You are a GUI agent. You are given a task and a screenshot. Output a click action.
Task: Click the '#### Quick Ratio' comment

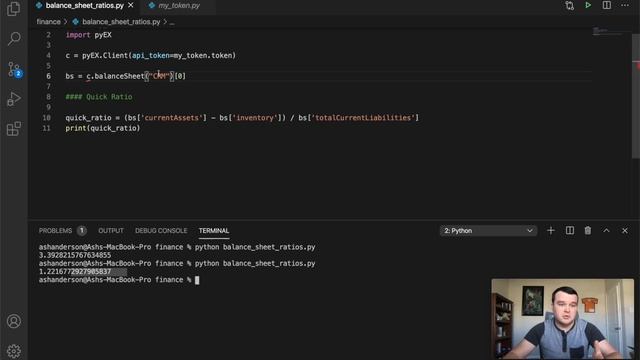(x=99, y=97)
